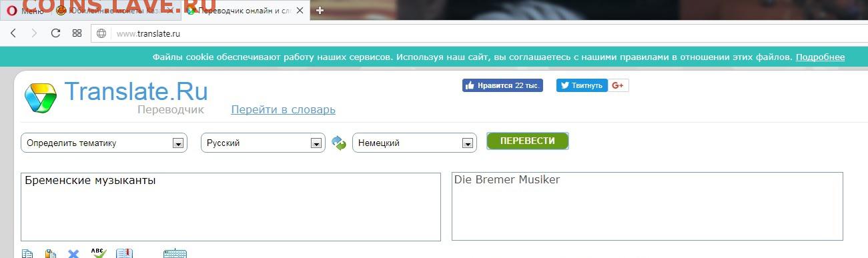Expand the Русский source language dropdown
This screenshot has height=258, width=868.
click(x=263, y=143)
